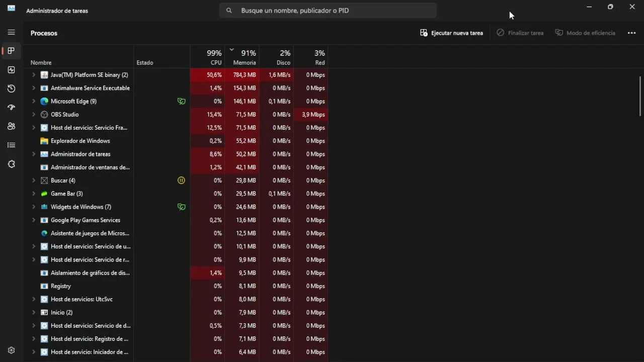Expand the Buscar (4) process group
The image size is (644, 362).
tap(34, 180)
